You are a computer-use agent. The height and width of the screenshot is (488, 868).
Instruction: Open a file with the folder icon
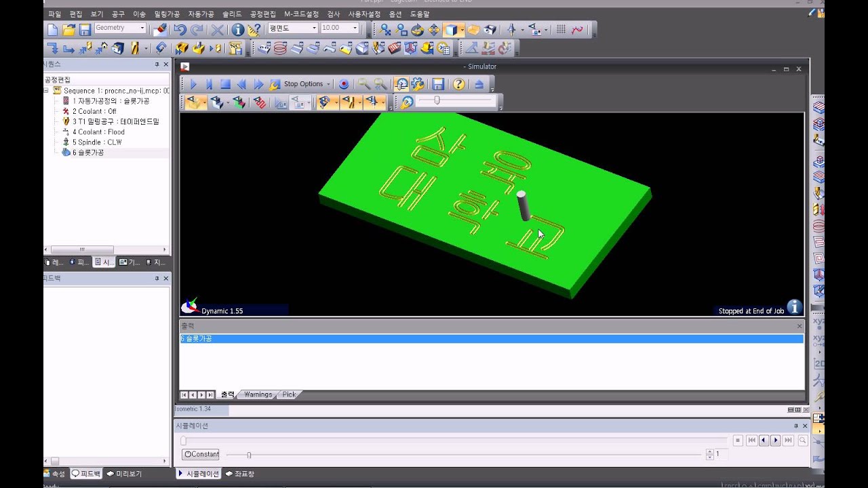[68, 29]
